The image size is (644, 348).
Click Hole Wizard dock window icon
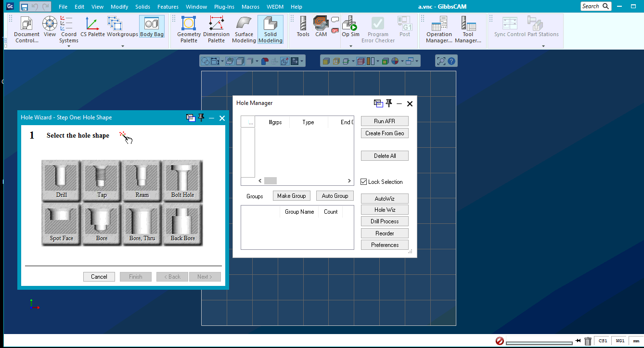pos(191,118)
